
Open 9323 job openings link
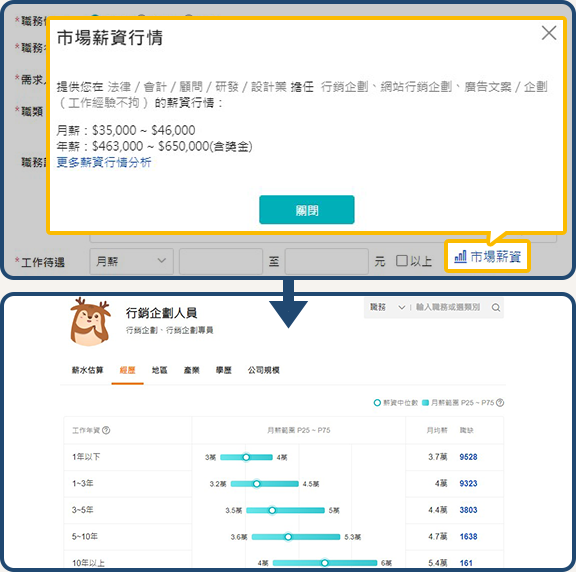click(468, 483)
